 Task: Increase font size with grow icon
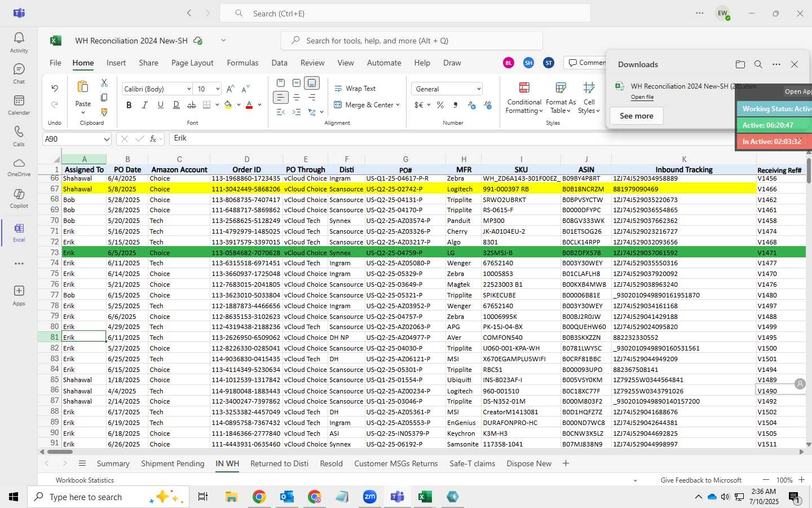(230, 89)
